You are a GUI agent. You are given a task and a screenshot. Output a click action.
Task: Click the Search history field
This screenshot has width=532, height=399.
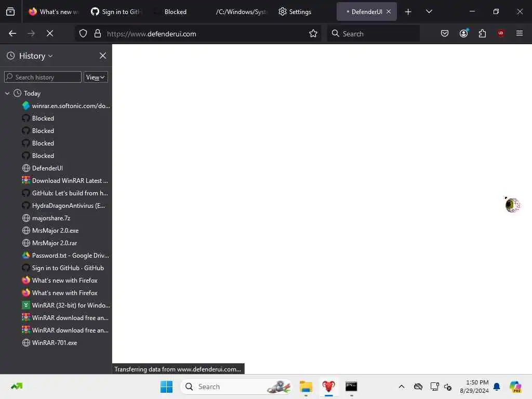pyautogui.click(x=43, y=77)
